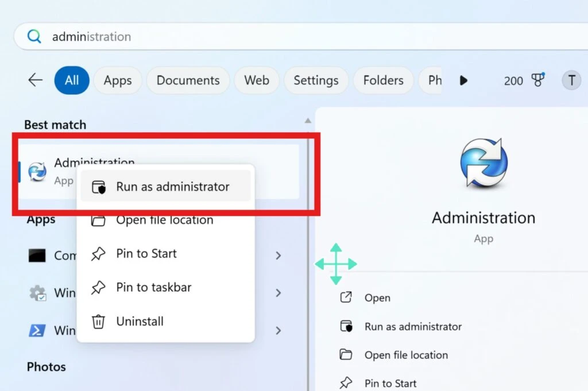Choose Pin to Start from the context menu
The width and height of the screenshot is (588, 391).
[x=146, y=254]
